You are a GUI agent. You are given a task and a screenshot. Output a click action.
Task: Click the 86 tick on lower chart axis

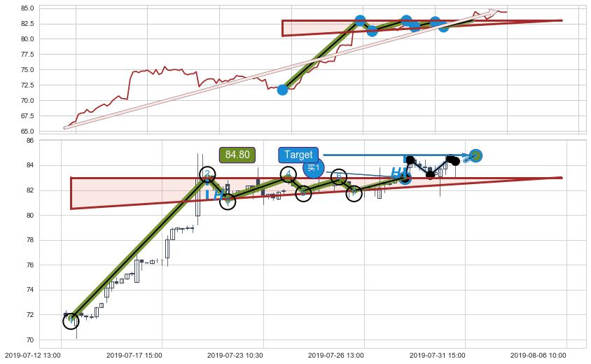pyautogui.click(x=30, y=141)
